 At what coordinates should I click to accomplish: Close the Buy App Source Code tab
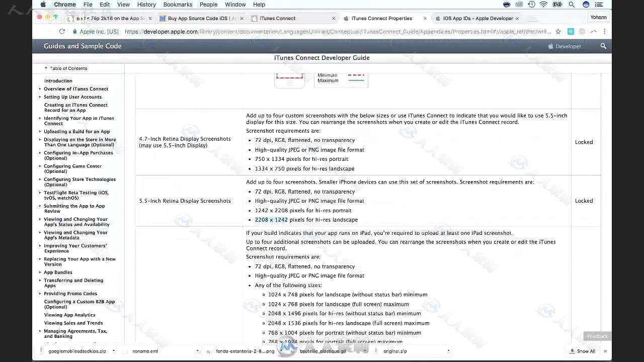(242, 18)
